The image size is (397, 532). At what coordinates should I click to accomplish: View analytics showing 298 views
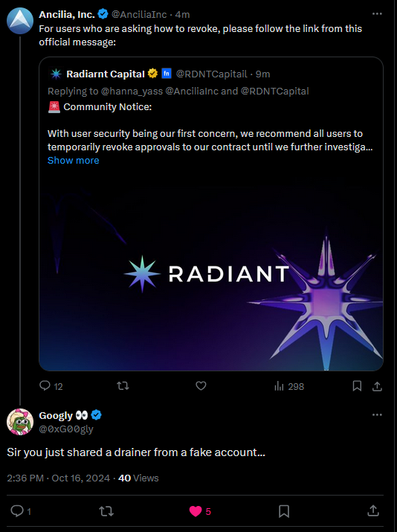point(289,386)
